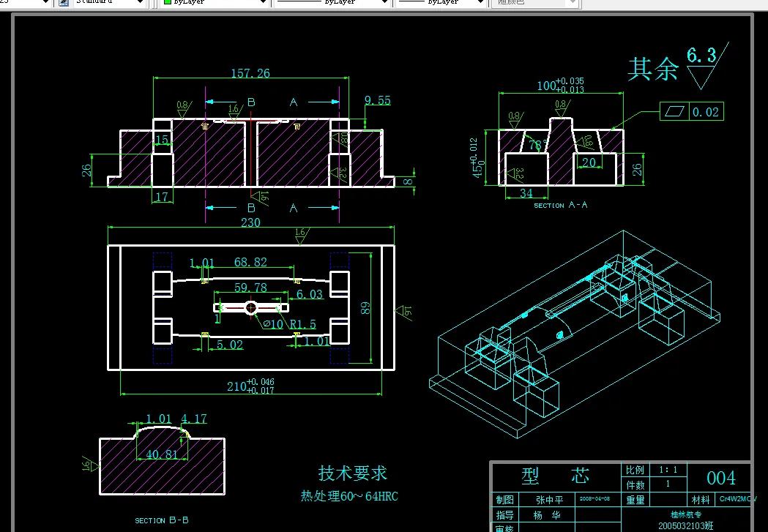Select the 9.55 dimension text

pyautogui.click(x=377, y=100)
